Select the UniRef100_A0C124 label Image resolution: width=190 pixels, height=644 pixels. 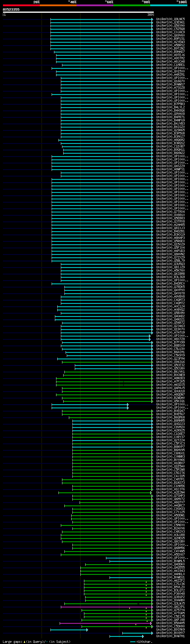coord(170,307)
